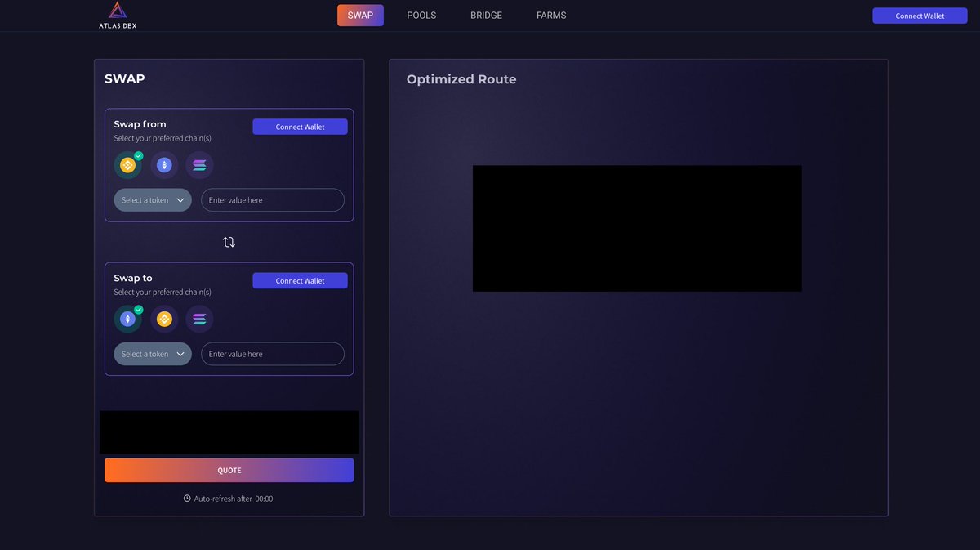The image size is (980, 550).
Task: Select Ethereum chain in Swap from
Action: click(164, 165)
